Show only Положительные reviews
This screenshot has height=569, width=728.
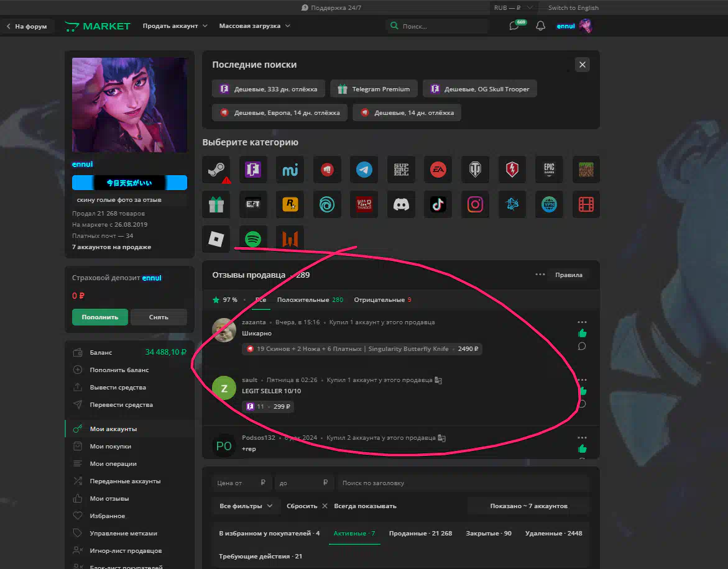pyautogui.click(x=310, y=300)
